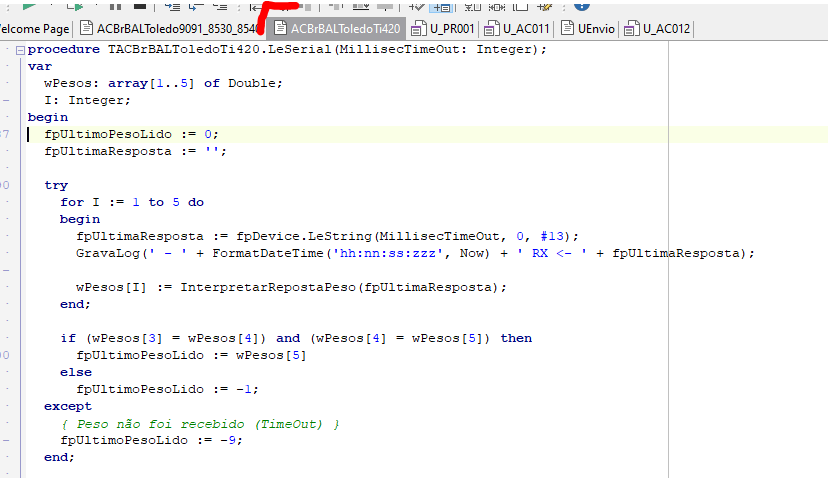Click the blue help icon in toolbar
Viewport: 828px width, 478px height.
581,6
